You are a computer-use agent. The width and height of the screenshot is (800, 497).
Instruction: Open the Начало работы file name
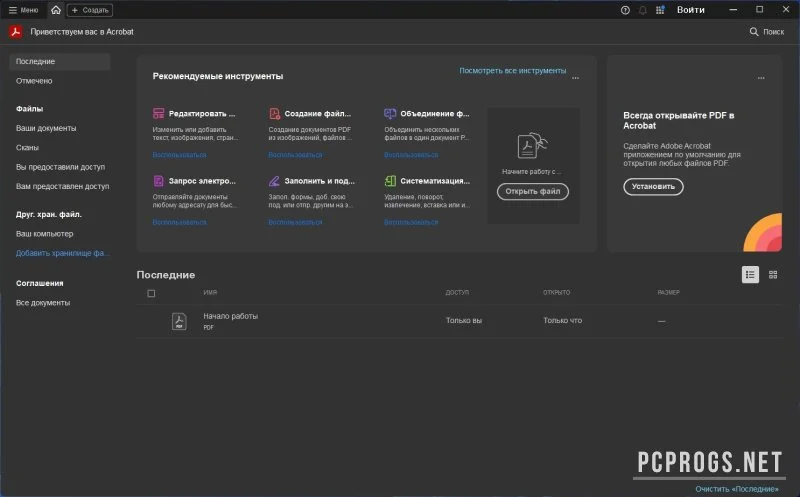pyautogui.click(x=231, y=316)
